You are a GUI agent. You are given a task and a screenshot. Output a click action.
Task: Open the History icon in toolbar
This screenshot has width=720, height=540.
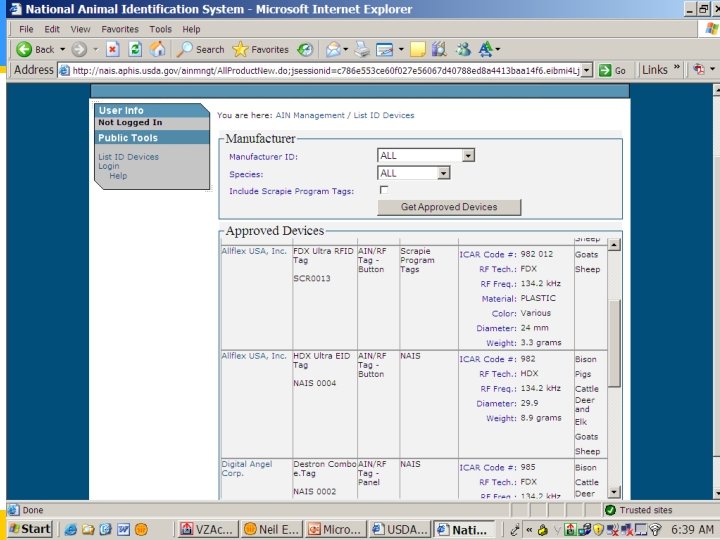coord(305,50)
